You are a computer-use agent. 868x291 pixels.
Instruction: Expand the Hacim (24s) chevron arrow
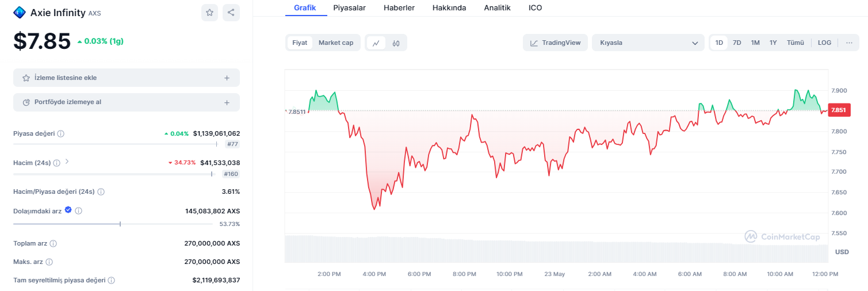click(67, 162)
